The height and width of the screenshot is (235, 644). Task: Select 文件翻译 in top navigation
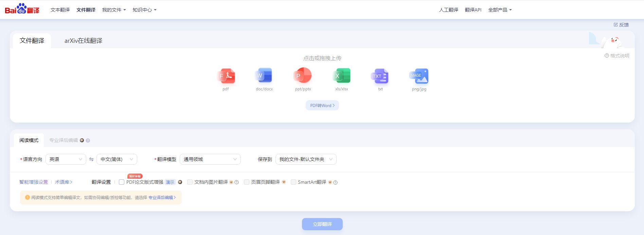86,10
